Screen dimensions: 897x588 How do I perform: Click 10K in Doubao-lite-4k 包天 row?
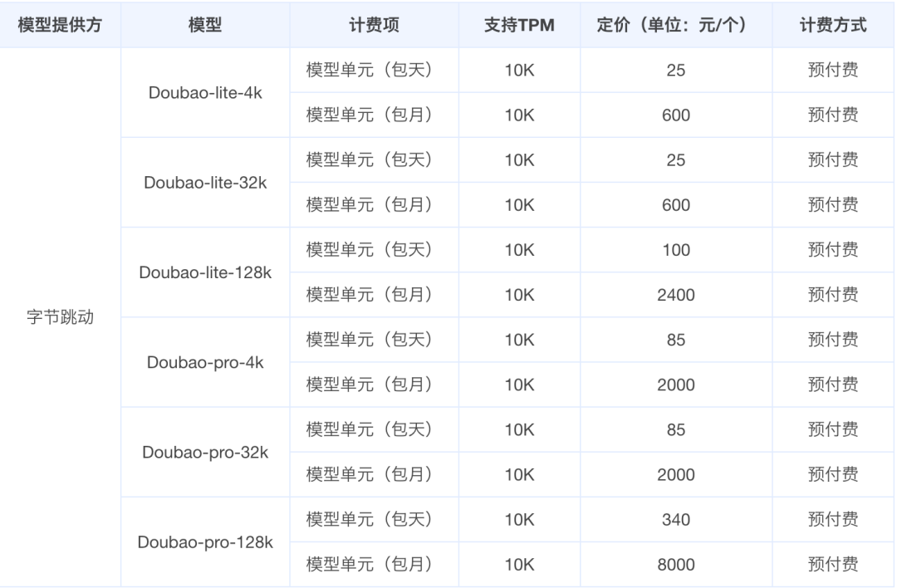[519, 71]
